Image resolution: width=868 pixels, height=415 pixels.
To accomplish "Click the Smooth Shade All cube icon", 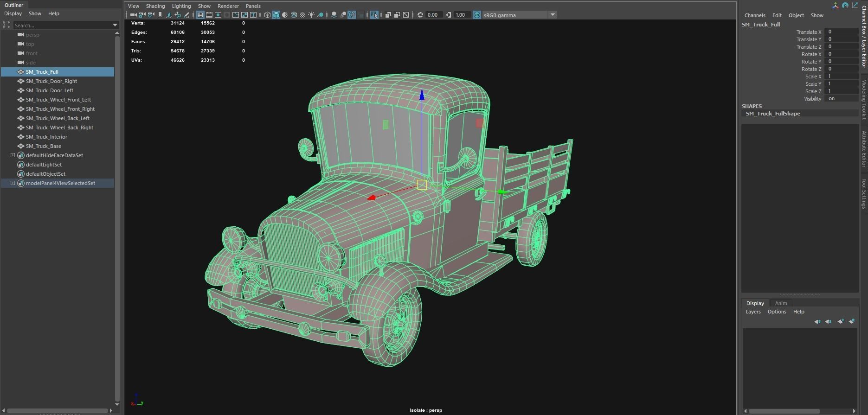I will coord(276,15).
